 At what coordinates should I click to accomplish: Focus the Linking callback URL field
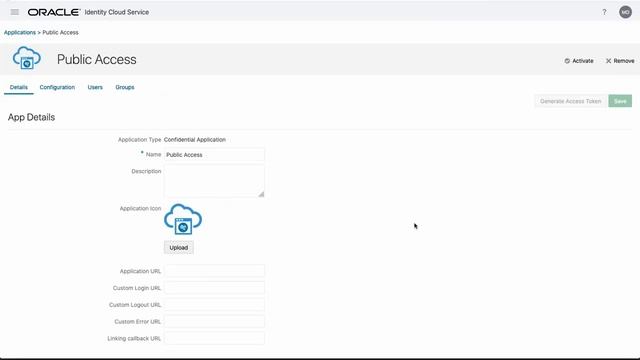click(214, 338)
